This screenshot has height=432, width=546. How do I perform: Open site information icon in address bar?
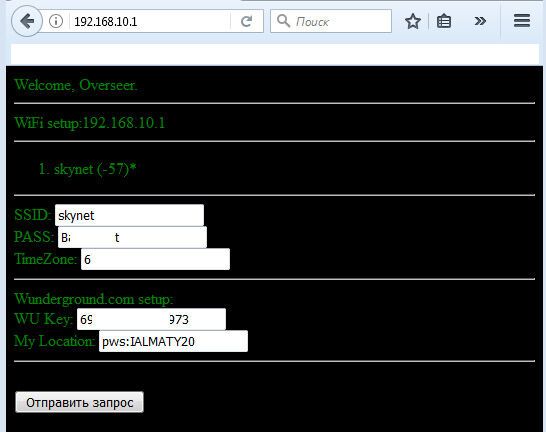pyautogui.click(x=56, y=21)
